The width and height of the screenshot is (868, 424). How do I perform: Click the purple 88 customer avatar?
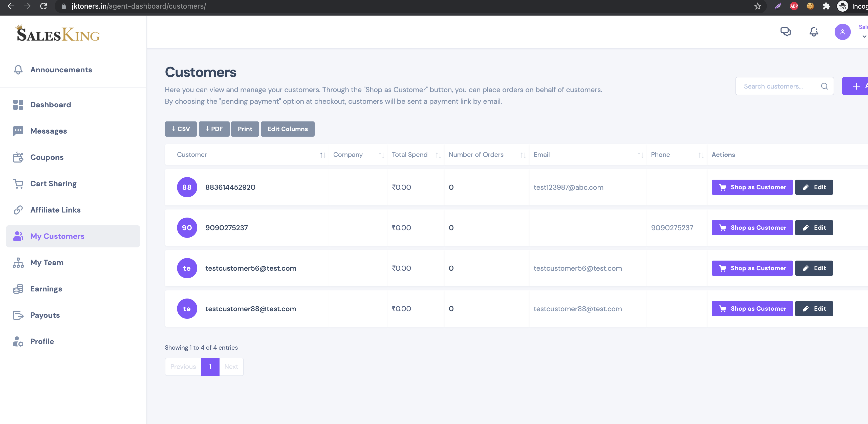click(187, 187)
